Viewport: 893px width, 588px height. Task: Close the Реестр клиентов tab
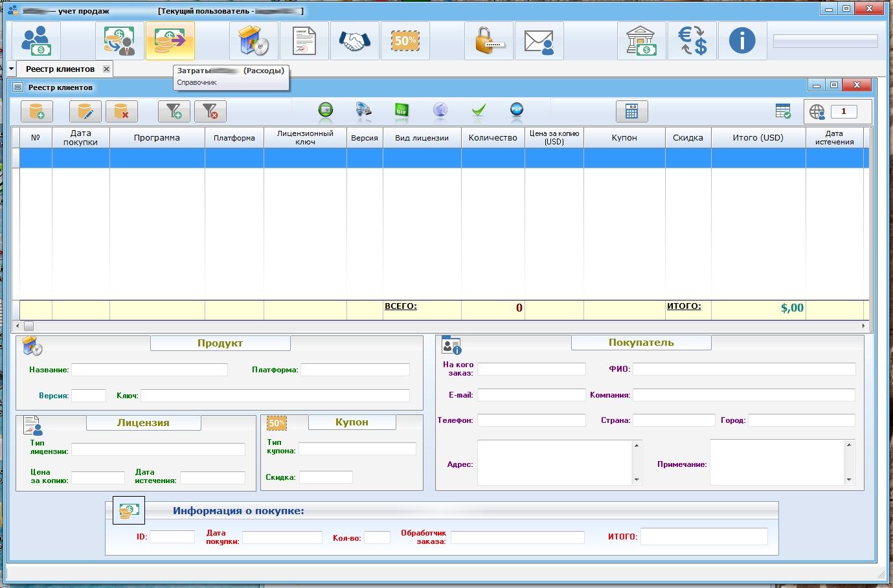pyautogui.click(x=107, y=69)
